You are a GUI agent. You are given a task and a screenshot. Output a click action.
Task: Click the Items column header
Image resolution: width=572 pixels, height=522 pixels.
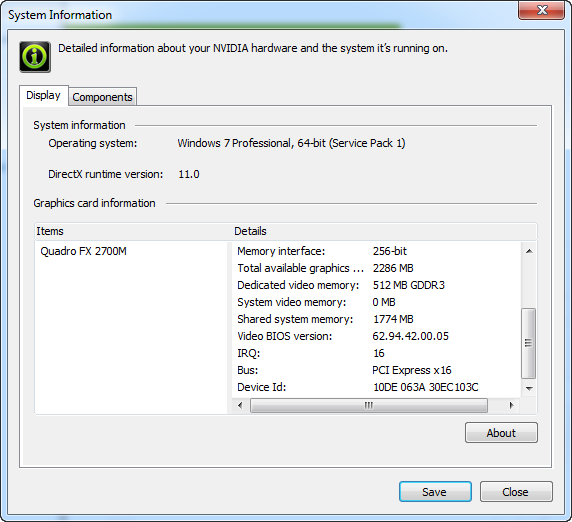[x=133, y=231]
